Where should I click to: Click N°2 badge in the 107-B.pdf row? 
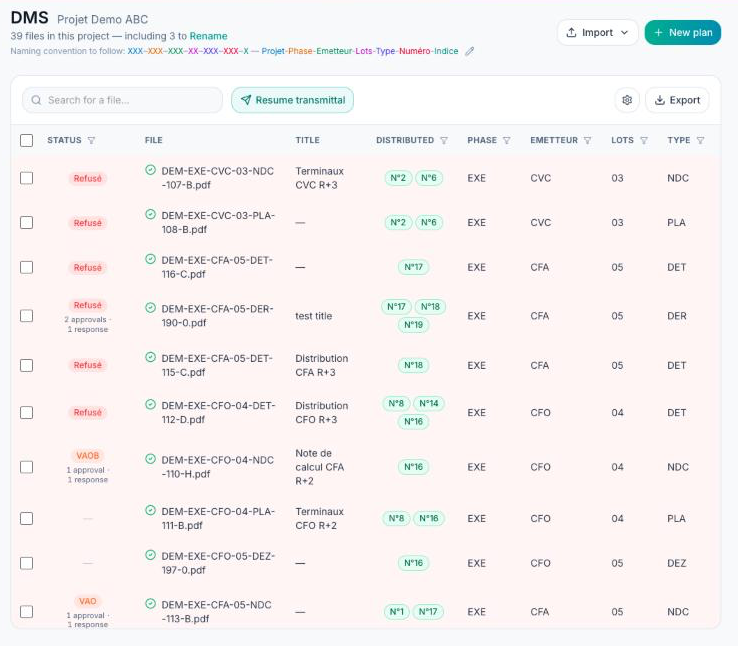point(398,178)
